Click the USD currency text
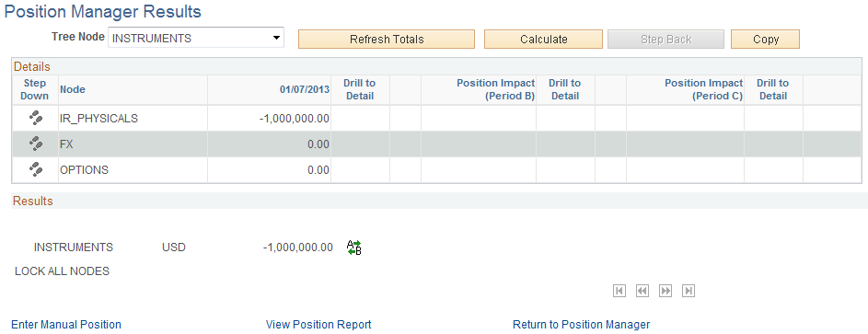 coord(174,248)
